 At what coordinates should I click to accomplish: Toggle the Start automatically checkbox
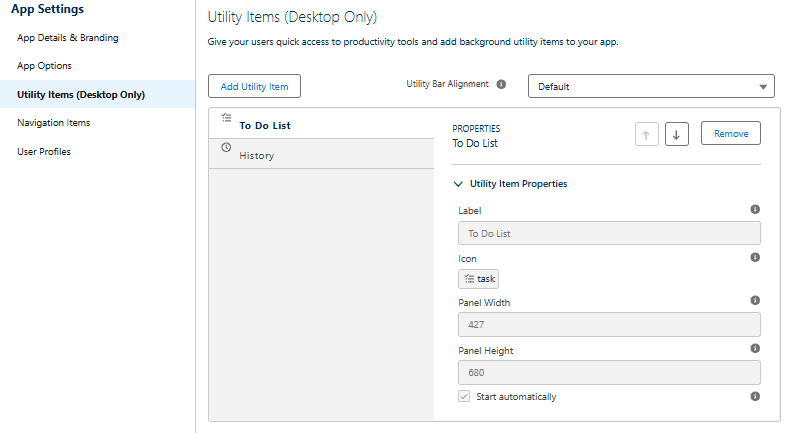[464, 397]
